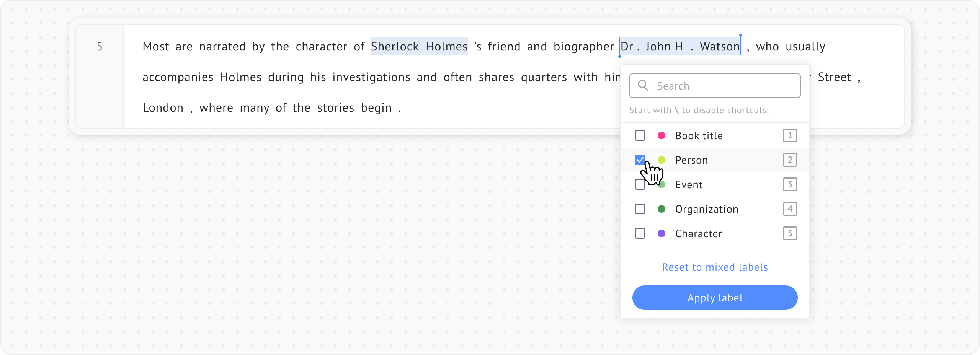This screenshot has height=355, width=980.
Task: Click shortcut key badge 5
Action: (x=790, y=233)
